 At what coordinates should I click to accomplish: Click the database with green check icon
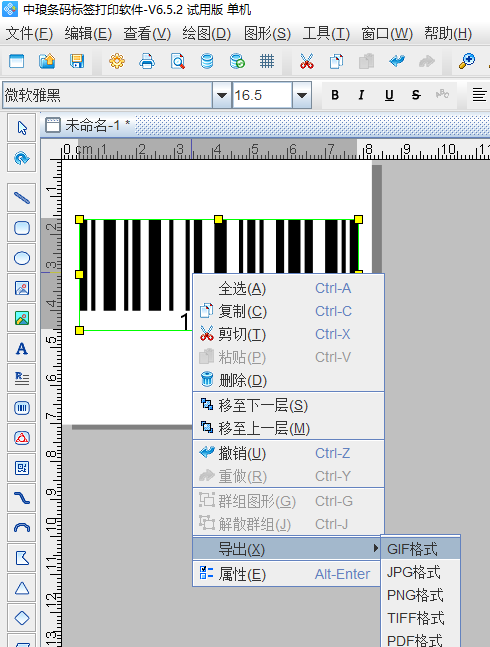click(237, 61)
